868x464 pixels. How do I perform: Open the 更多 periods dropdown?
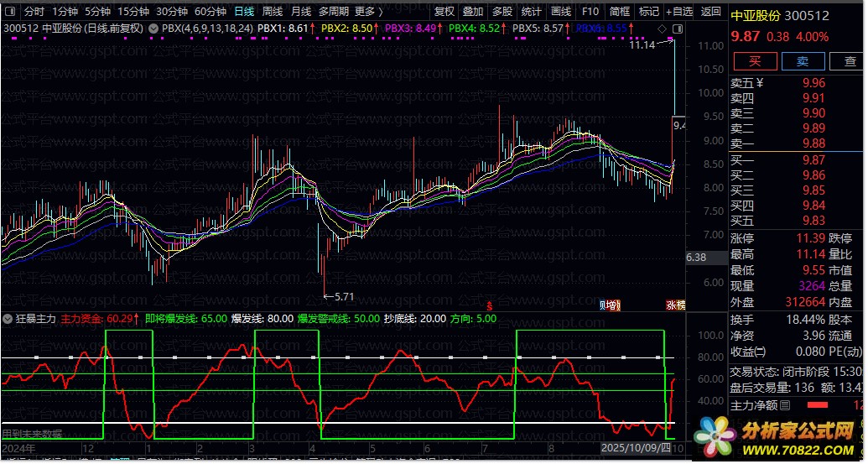tap(369, 12)
